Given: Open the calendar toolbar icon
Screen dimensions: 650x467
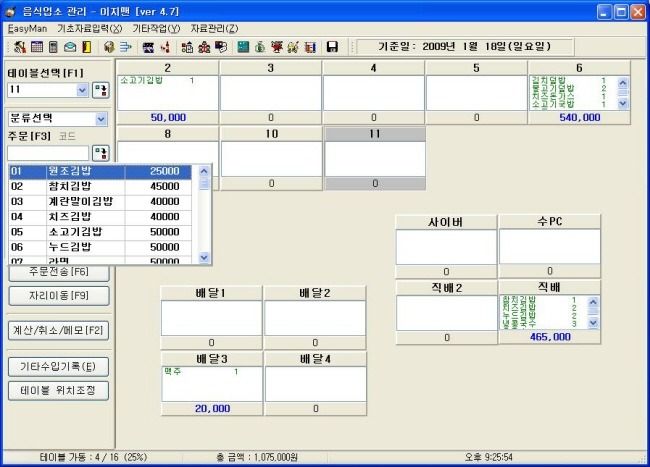Looking at the screenshot, I should coord(37,47).
